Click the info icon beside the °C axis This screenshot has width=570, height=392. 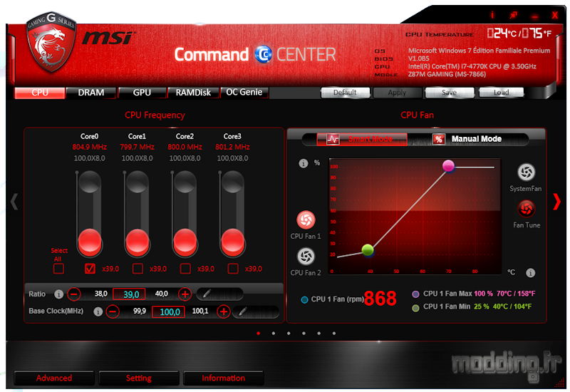pyautogui.click(x=530, y=273)
